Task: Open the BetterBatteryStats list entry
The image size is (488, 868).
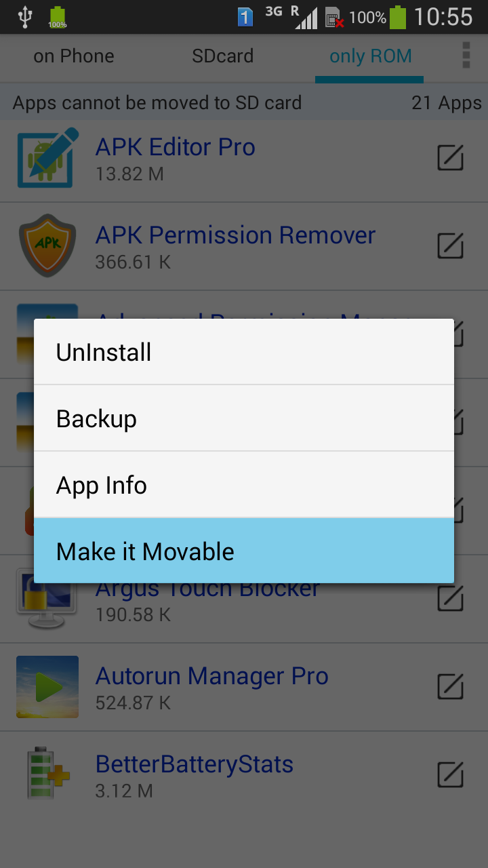Action: pyautogui.click(x=244, y=775)
